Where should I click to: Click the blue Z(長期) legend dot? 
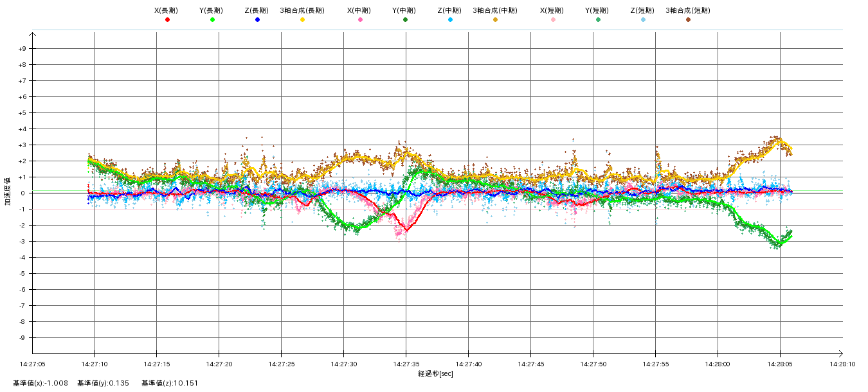tap(257, 20)
